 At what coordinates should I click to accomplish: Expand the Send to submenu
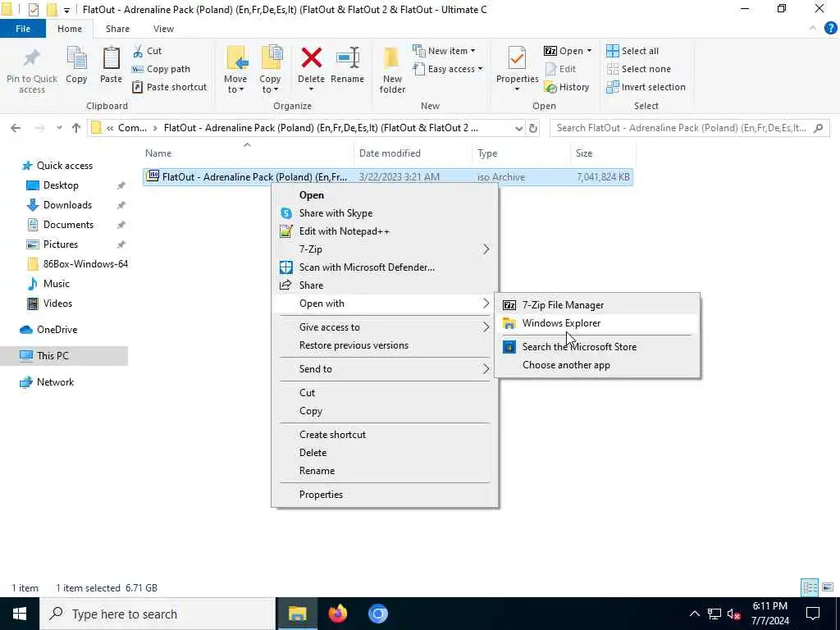[385, 369]
